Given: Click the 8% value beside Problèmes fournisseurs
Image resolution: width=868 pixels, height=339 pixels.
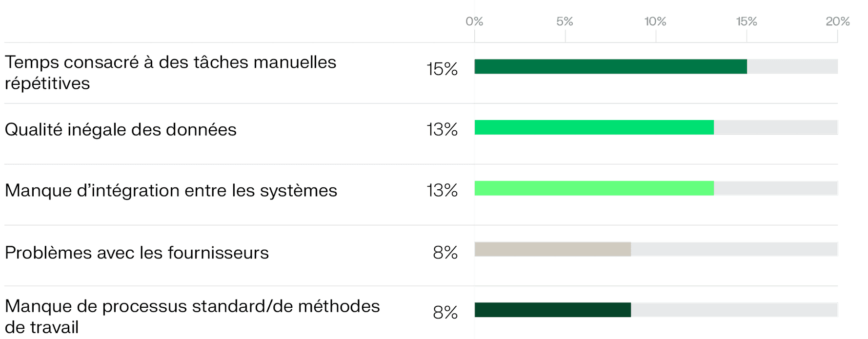Looking at the screenshot, I should [445, 253].
